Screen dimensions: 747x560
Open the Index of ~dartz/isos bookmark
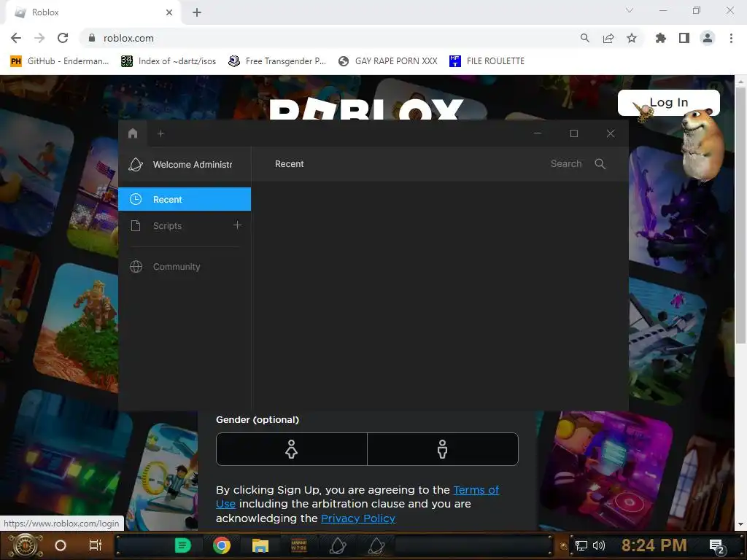click(x=169, y=61)
